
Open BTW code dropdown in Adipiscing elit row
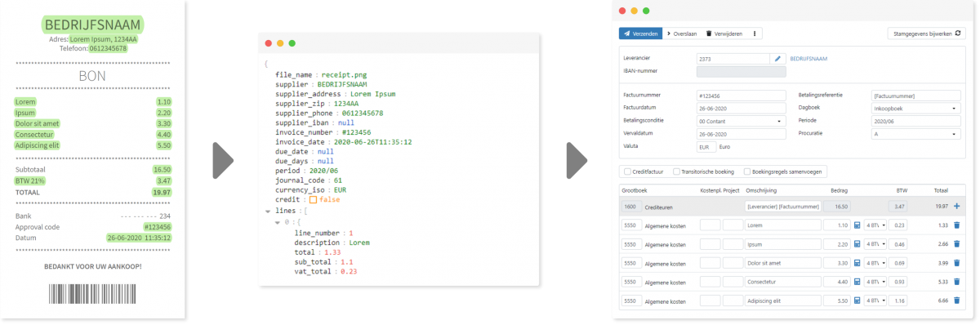coord(875,301)
